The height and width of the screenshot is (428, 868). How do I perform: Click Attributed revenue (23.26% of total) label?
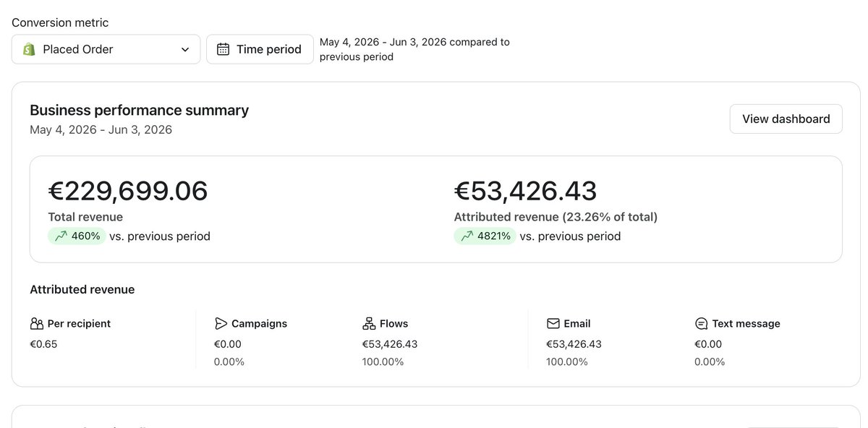point(556,217)
